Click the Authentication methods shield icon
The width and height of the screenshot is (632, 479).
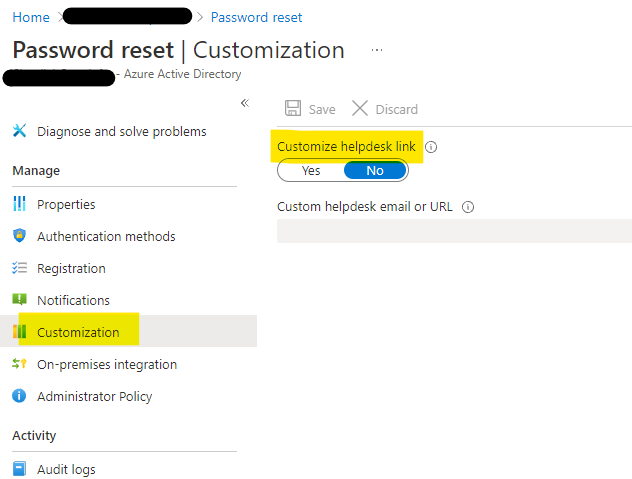coord(19,235)
